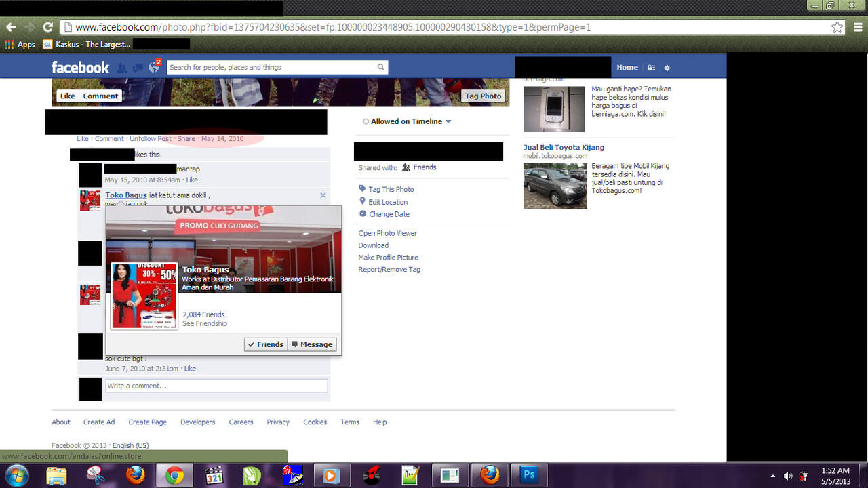Show hidden tray icons arrow
868x488 pixels.
pyautogui.click(x=773, y=476)
